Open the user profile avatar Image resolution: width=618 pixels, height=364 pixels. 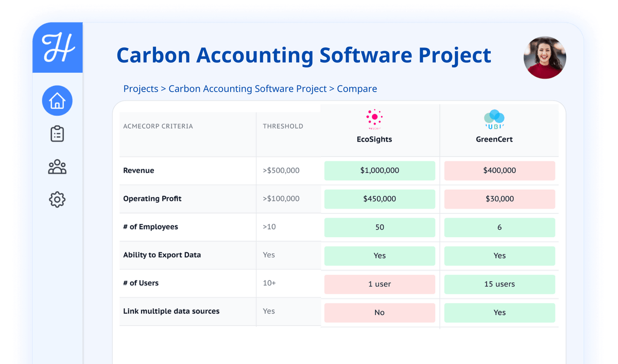pos(544,57)
